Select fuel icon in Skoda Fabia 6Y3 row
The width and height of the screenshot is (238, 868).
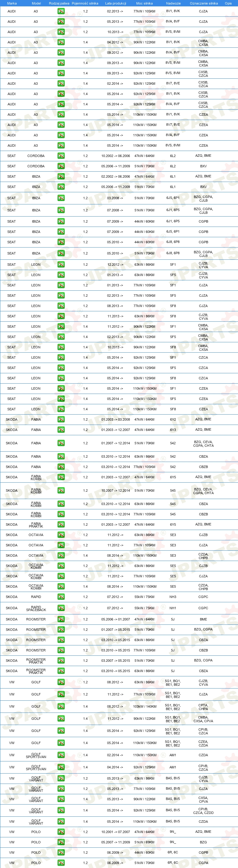pos(61,430)
